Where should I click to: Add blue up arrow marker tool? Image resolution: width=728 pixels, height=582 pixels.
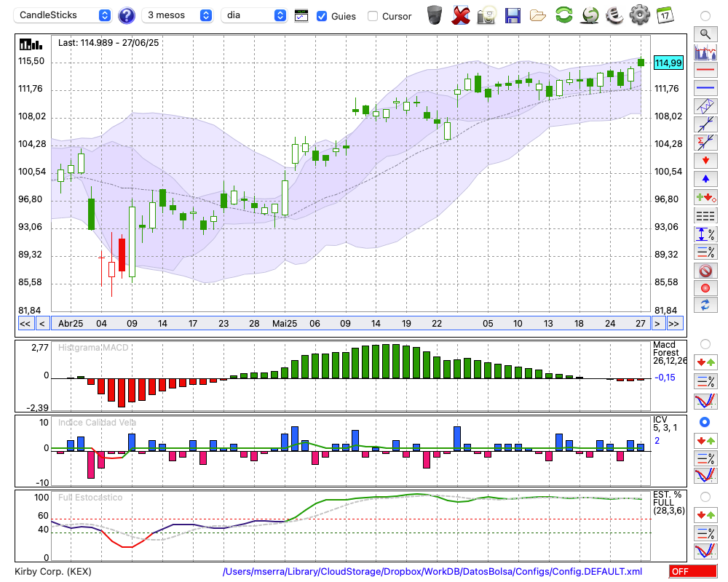click(705, 179)
